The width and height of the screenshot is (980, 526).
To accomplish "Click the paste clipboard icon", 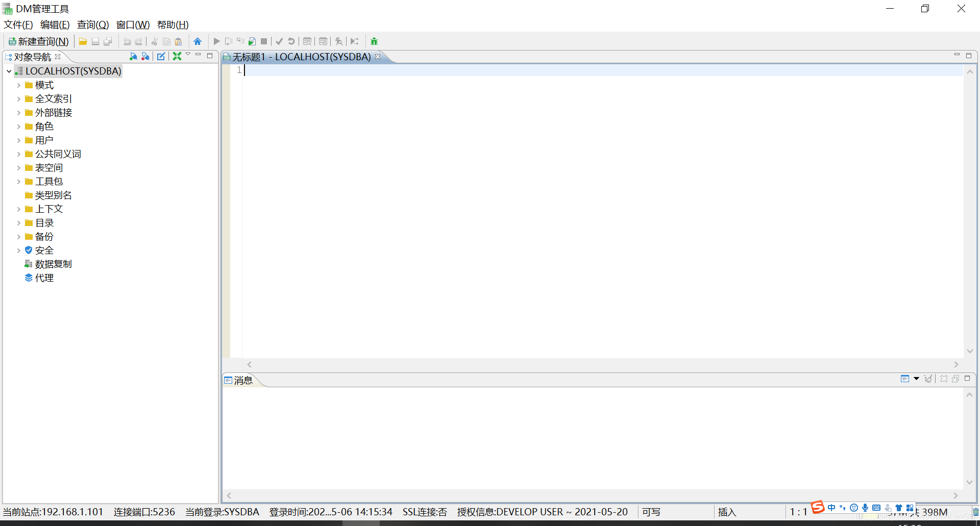I will point(179,41).
